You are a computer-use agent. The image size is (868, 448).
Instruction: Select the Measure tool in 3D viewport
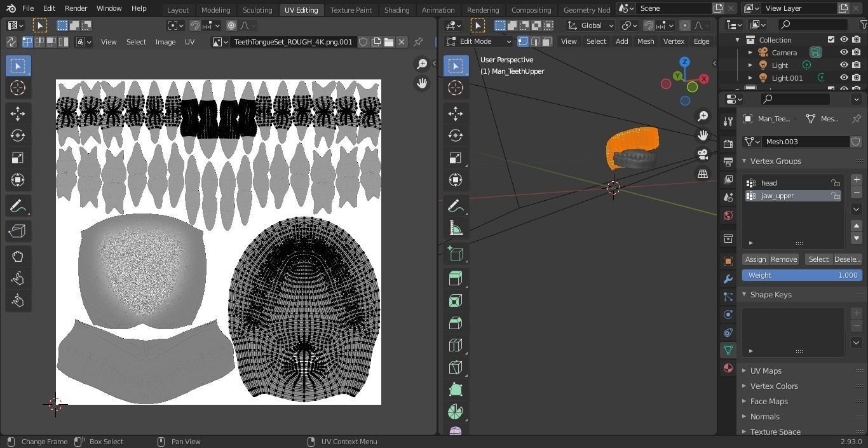[x=456, y=228]
